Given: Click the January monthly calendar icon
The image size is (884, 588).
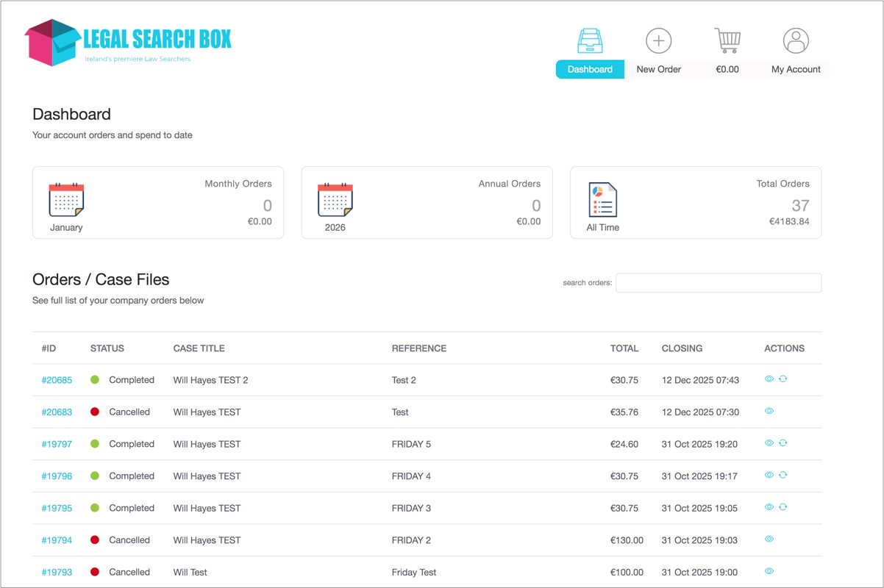Looking at the screenshot, I should [66, 200].
